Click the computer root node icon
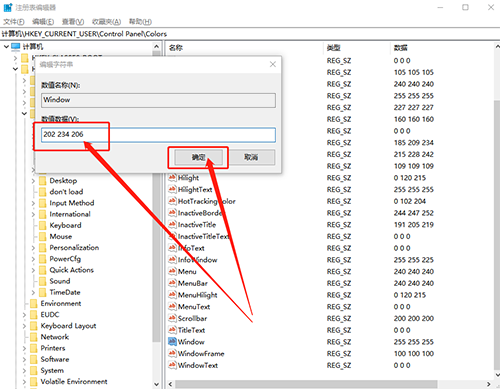 point(16,46)
